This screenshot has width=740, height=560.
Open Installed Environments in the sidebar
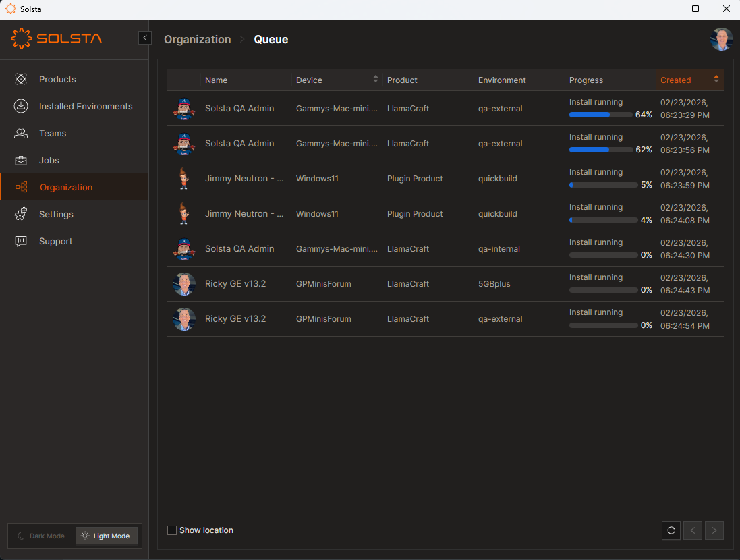(x=86, y=106)
